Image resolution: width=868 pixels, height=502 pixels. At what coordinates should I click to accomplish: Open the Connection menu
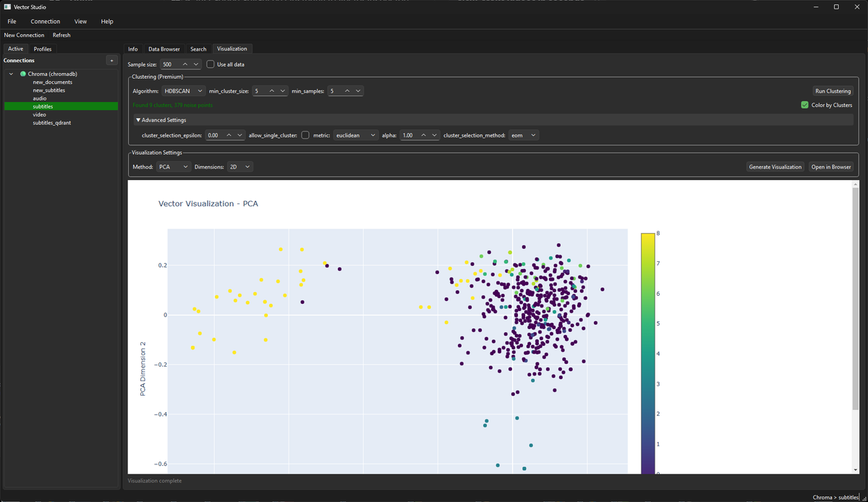[46, 22]
